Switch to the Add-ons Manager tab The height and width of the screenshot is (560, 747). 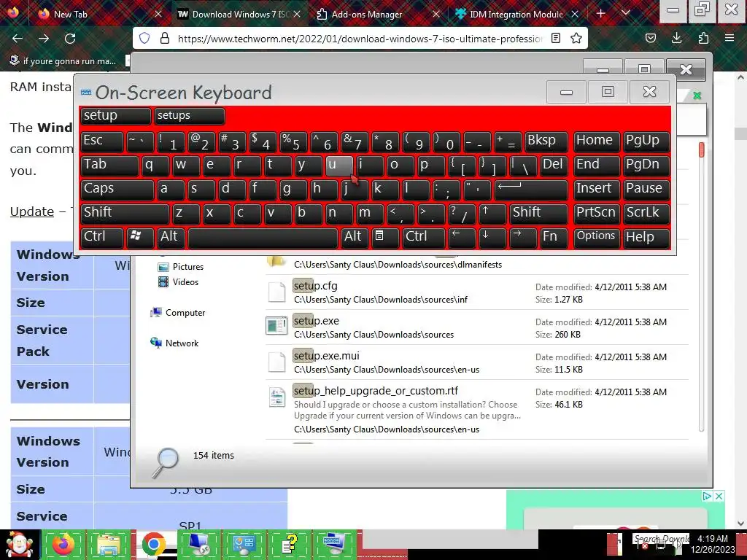coord(378,15)
